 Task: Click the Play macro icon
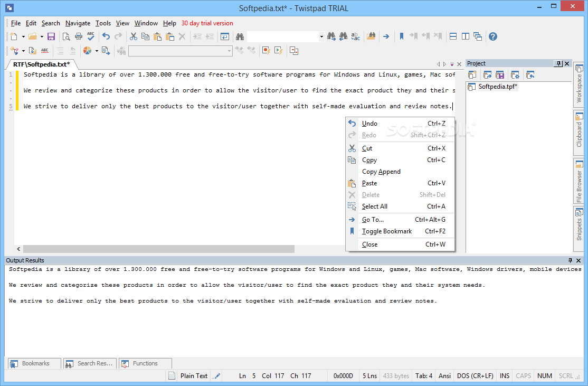(x=278, y=51)
